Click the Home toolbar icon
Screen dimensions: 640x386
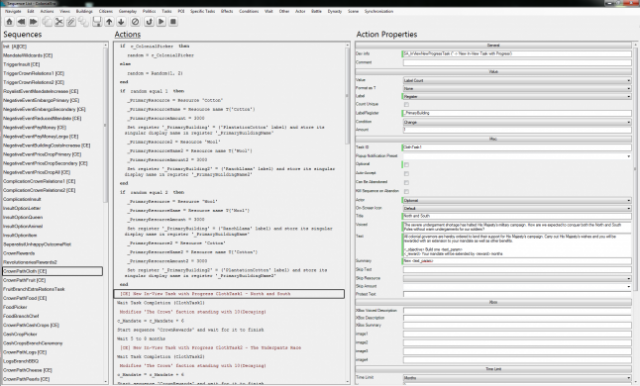pos(9,22)
